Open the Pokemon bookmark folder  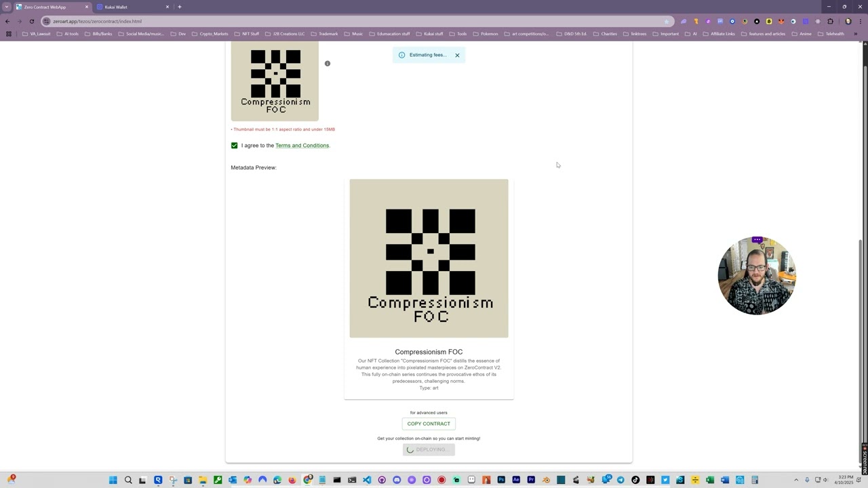tap(486, 34)
